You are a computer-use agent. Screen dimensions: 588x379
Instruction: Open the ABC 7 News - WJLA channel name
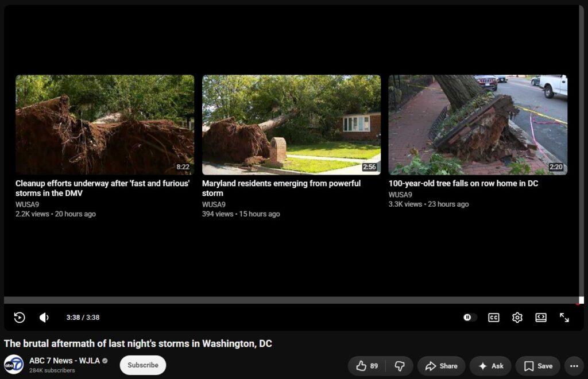pos(64,361)
